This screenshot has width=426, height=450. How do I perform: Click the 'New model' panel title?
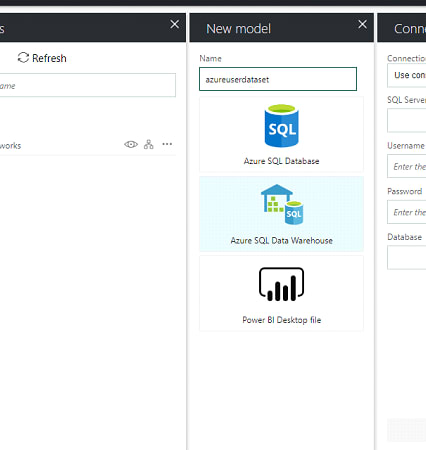tap(238, 29)
